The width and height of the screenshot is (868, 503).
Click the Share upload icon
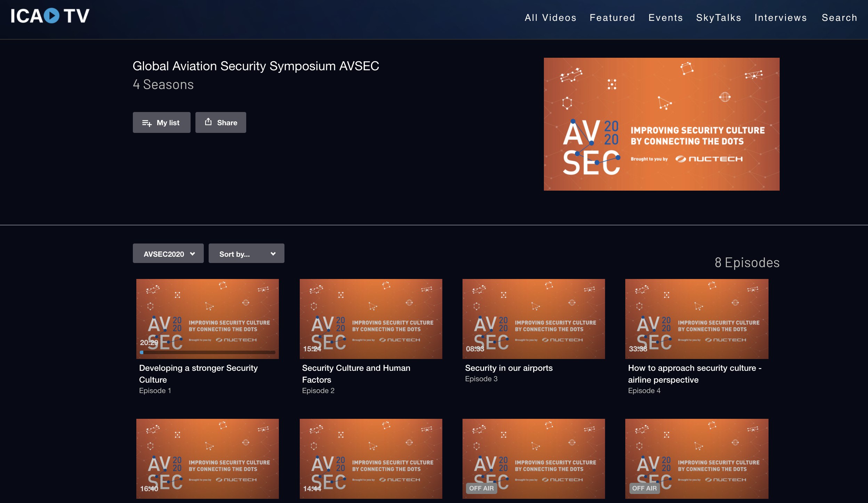[208, 122]
